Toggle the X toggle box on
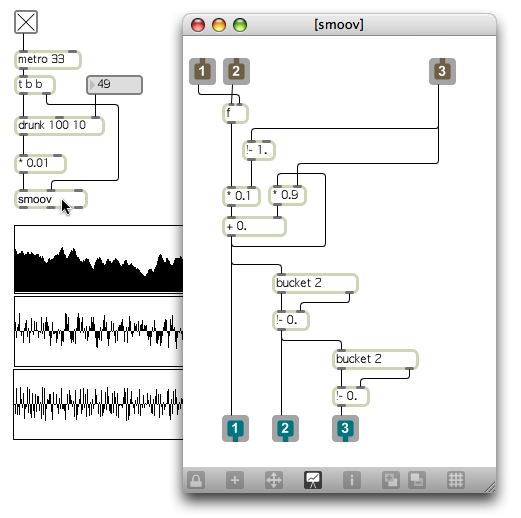The image size is (521, 518). (26, 22)
